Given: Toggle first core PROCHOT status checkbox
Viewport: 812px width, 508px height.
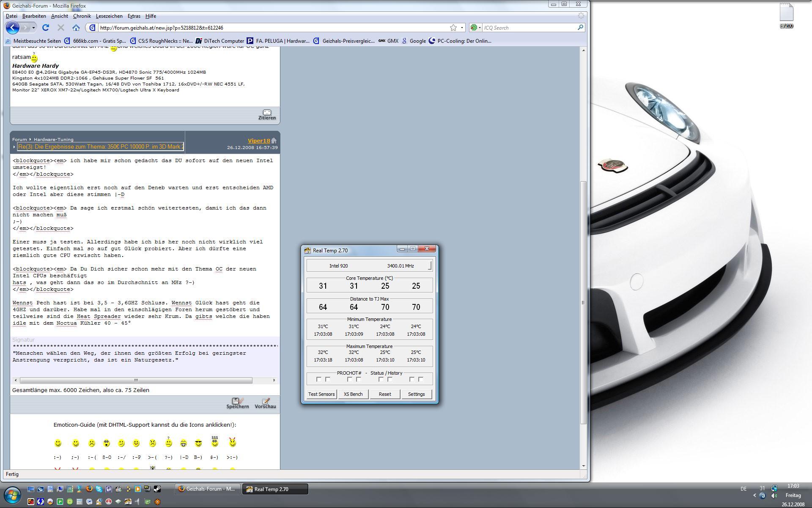Looking at the screenshot, I should tap(319, 379).
